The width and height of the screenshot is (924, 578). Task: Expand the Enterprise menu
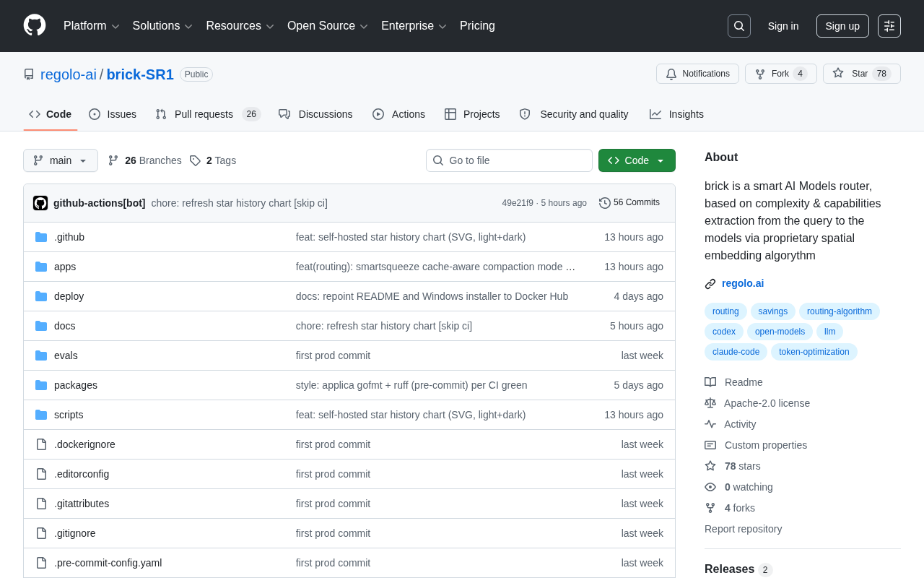(414, 26)
